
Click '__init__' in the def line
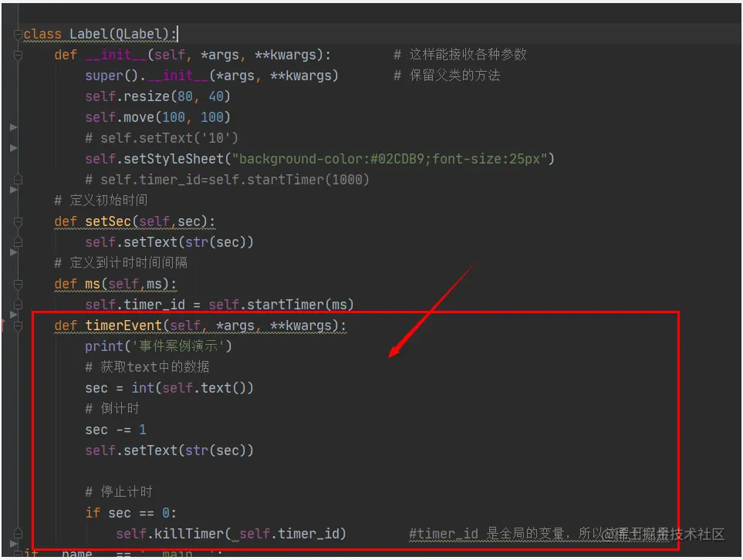coord(116,55)
